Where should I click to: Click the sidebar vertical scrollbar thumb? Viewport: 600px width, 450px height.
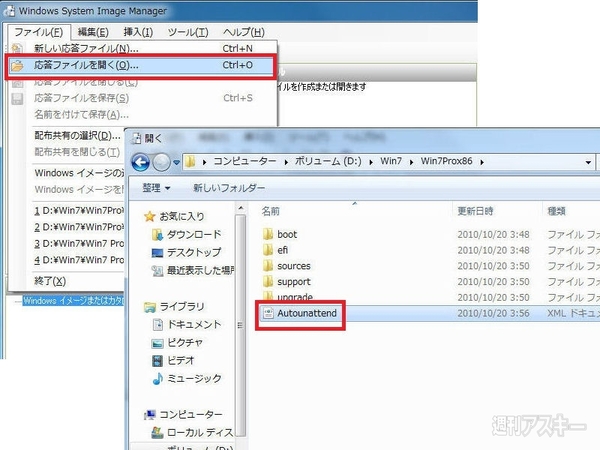tap(240, 325)
